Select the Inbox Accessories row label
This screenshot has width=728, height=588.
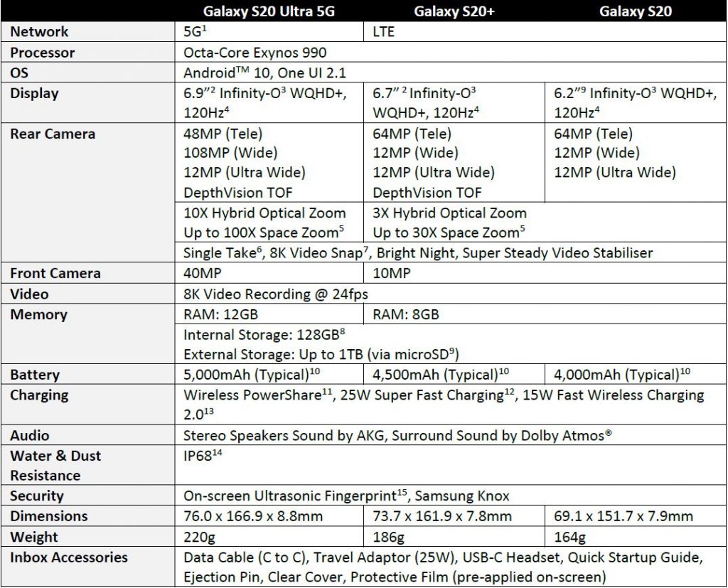[69, 557]
